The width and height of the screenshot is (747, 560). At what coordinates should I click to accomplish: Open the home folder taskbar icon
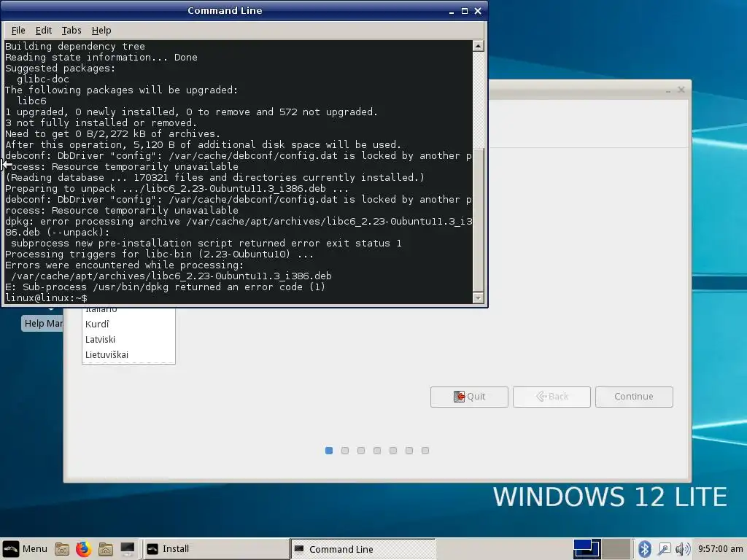click(x=105, y=549)
